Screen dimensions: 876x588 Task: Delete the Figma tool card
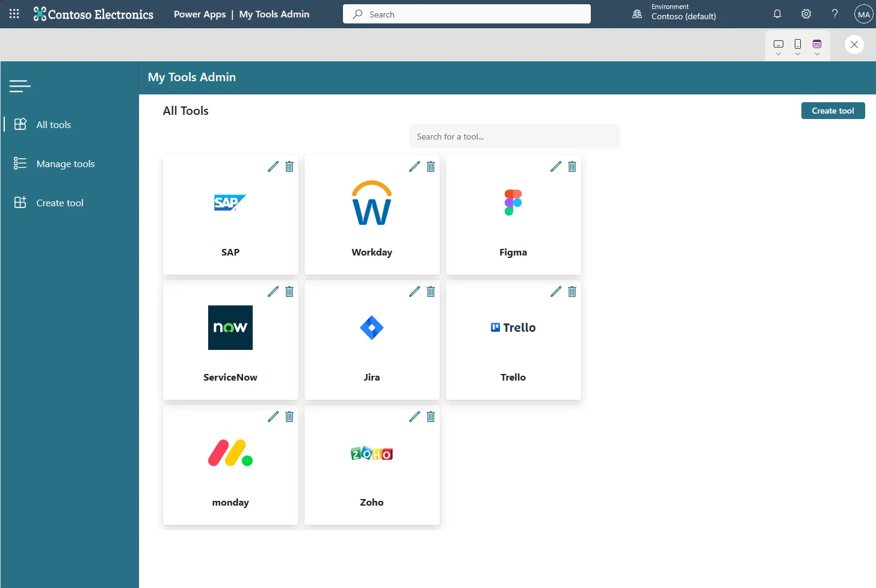572,167
